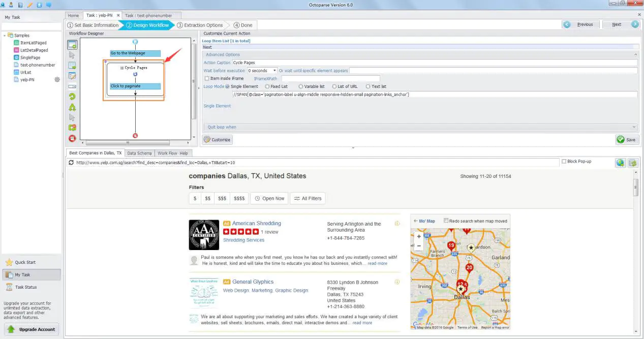This screenshot has width=644, height=339.
Task: Select the List of URL loop mode
Action: click(x=334, y=86)
